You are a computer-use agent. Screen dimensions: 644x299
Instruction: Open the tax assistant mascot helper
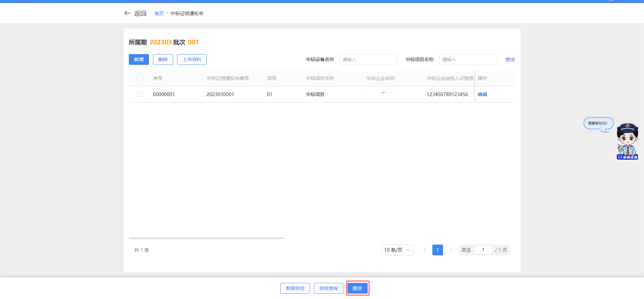[627, 142]
